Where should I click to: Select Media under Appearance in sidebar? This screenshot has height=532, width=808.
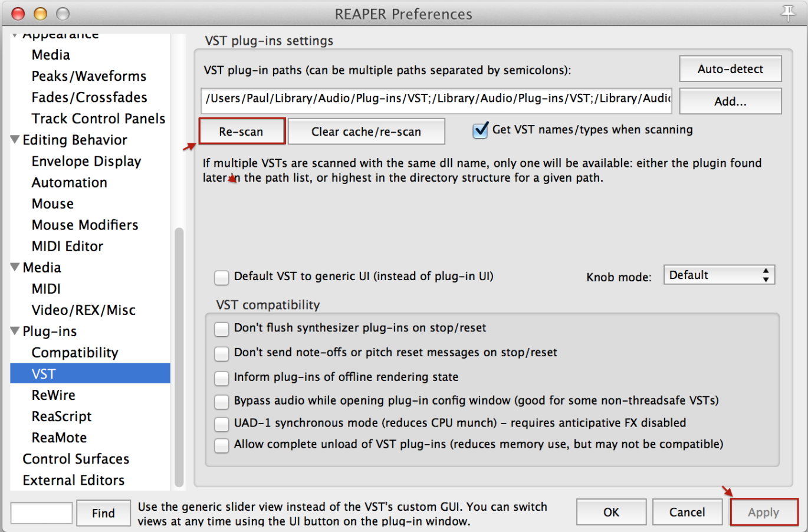pos(51,55)
